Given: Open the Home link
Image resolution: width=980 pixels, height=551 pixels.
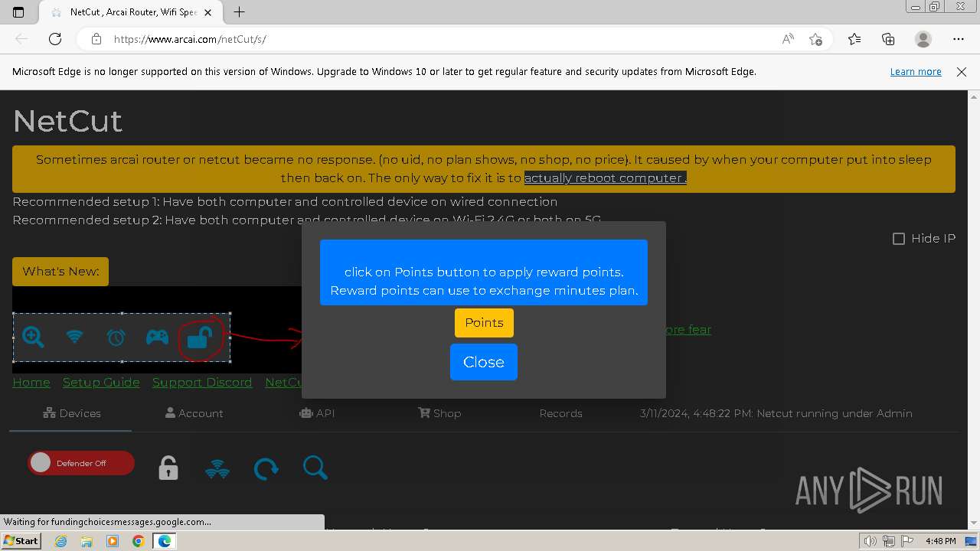Looking at the screenshot, I should coord(31,382).
